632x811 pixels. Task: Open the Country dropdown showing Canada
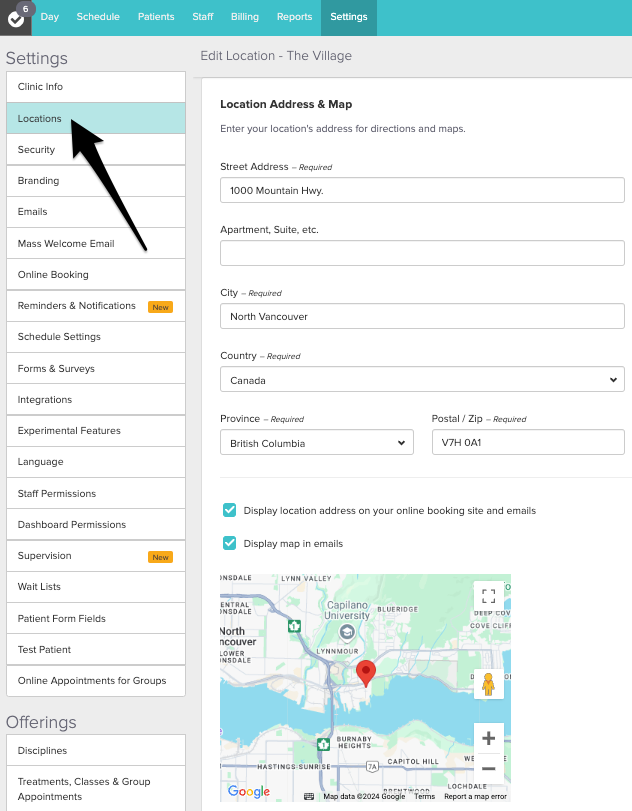pos(422,380)
